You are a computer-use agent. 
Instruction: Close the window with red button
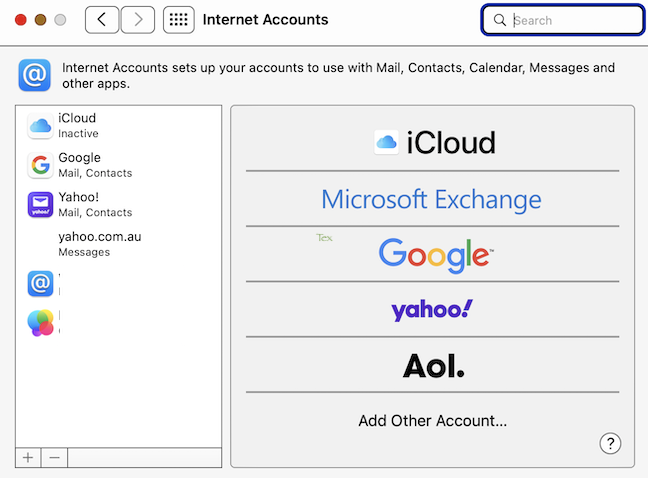[21, 19]
